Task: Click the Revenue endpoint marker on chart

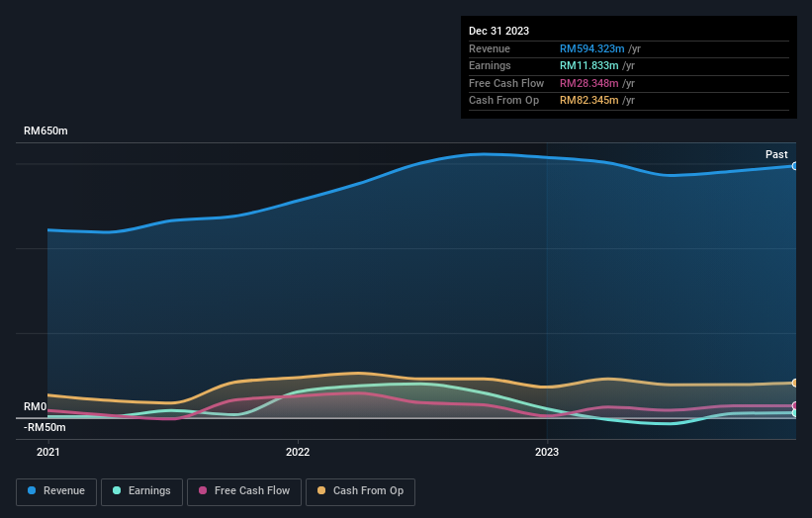Action: point(794,166)
